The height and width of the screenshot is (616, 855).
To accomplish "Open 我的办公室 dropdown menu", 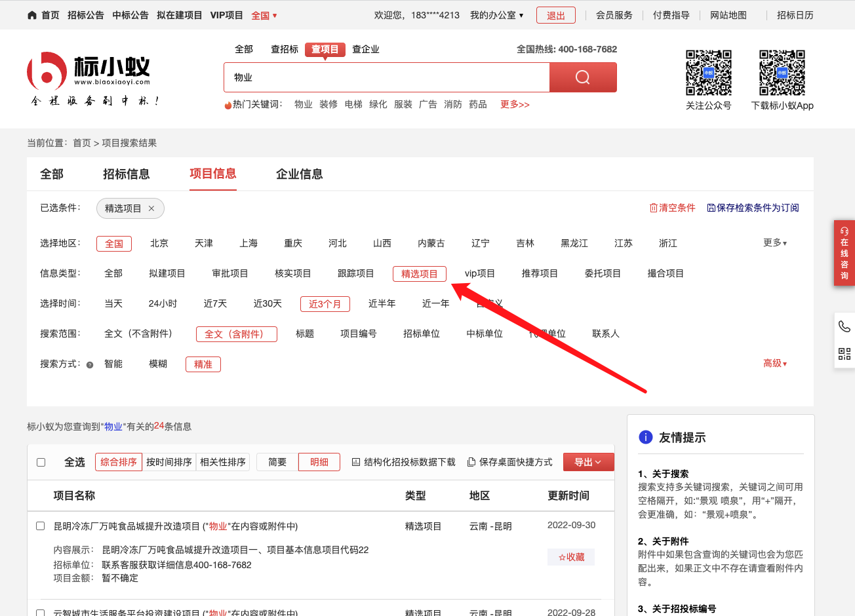I will tap(496, 15).
